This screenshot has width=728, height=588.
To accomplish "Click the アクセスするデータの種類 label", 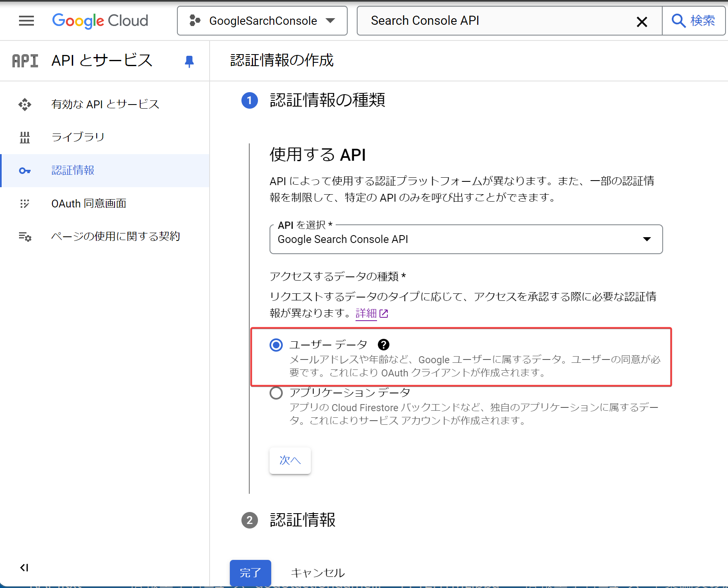I will click(338, 276).
